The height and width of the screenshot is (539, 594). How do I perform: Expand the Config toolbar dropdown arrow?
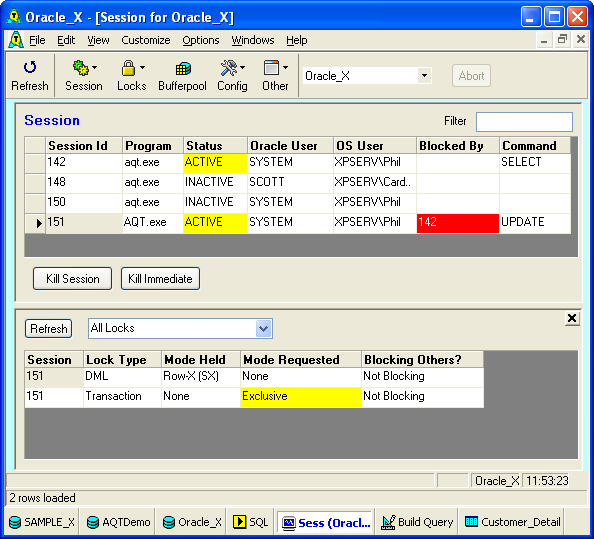242,67
